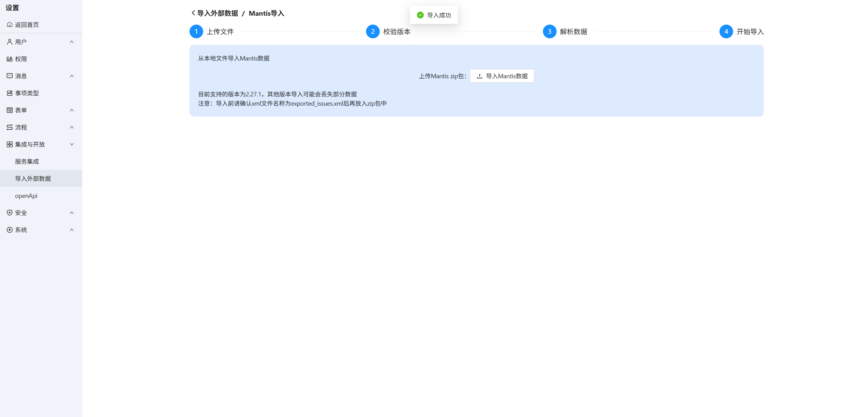The width and height of the screenshot is (868, 417).
Task: Click the 表单 menu label
Action: click(x=21, y=110)
